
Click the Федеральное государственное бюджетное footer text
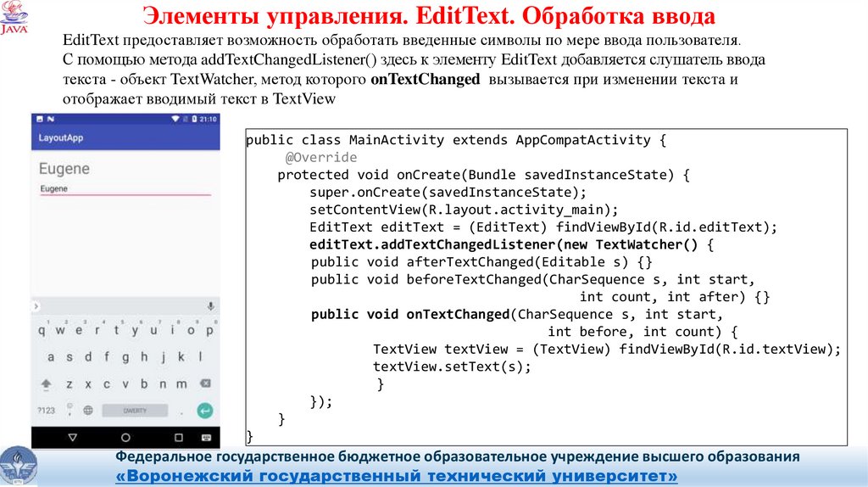tap(457, 456)
